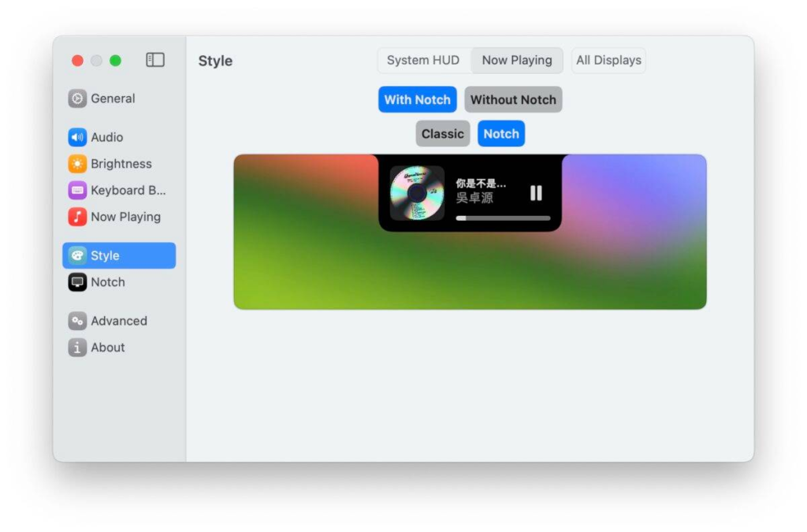The height and width of the screenshot is (532, 807).
Task: Enable the Without Notch style
Action: 513,99
